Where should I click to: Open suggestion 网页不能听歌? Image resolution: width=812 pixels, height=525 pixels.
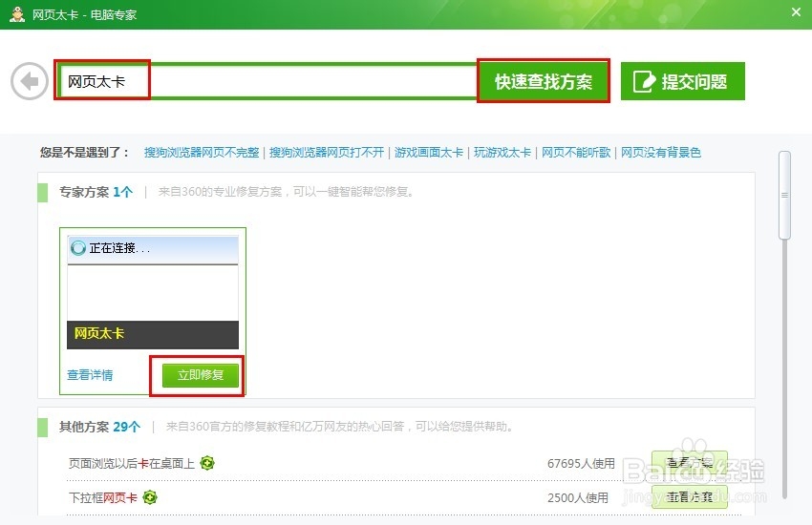576,152
